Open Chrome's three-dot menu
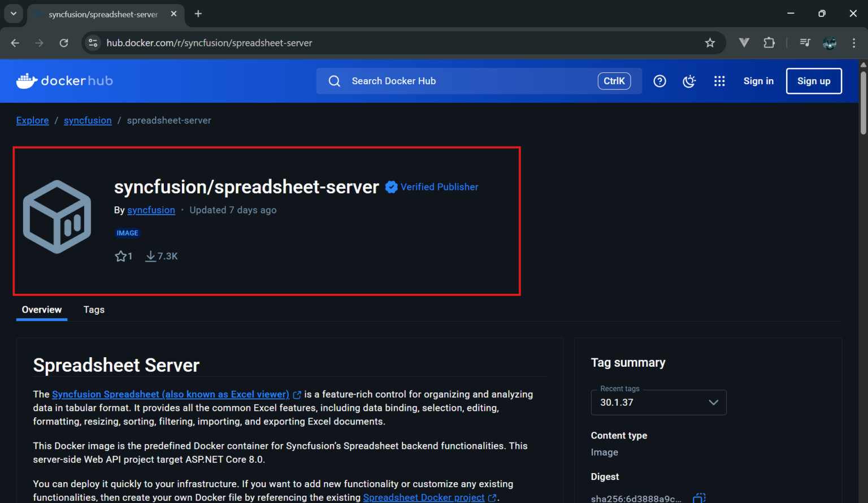The width and height of the screenshot is (868, 503). pyautogui.click(x=854, y=42)
